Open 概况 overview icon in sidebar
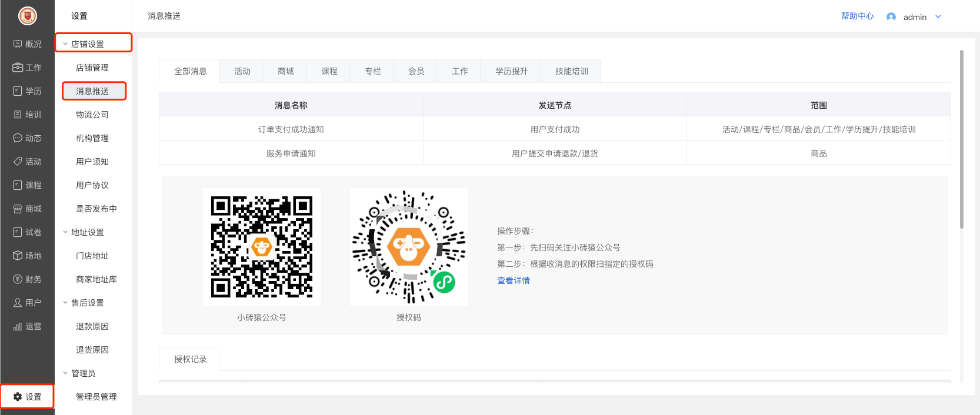 pos(18,44)
